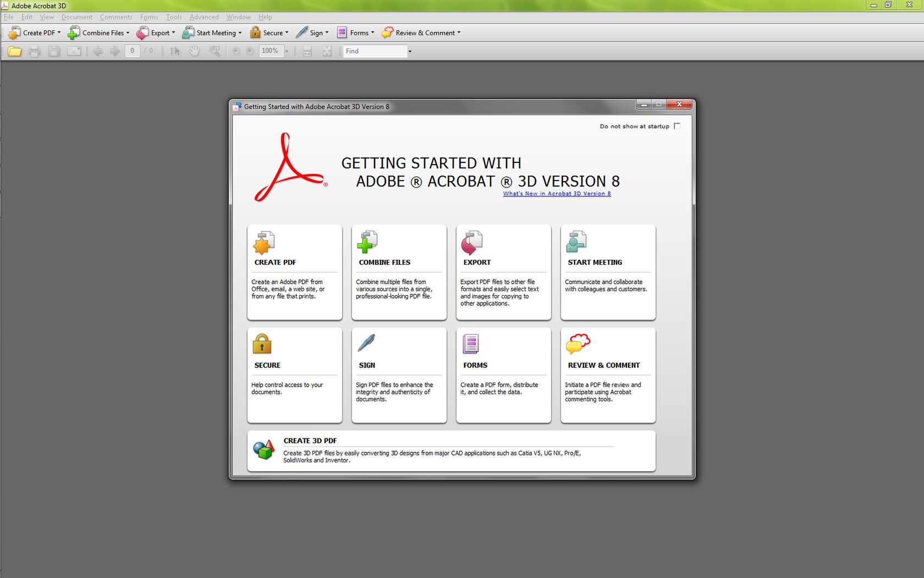The width and height of the screenshot is (924, 578).
Task: Open the View menu
Action: pyautogui.click(x=47, y=17)
